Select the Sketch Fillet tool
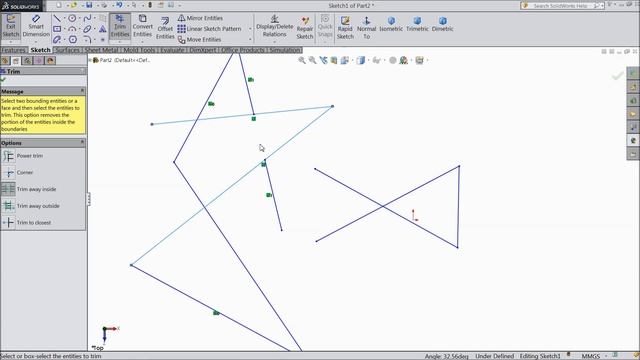The width and height of the screenshot is (640, 360). pos(87,40)
